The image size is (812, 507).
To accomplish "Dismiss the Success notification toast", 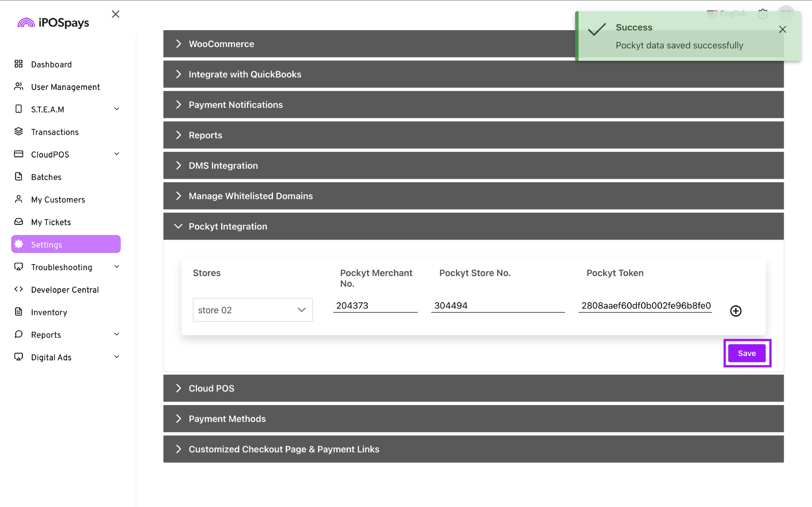I will pos(782,30).
